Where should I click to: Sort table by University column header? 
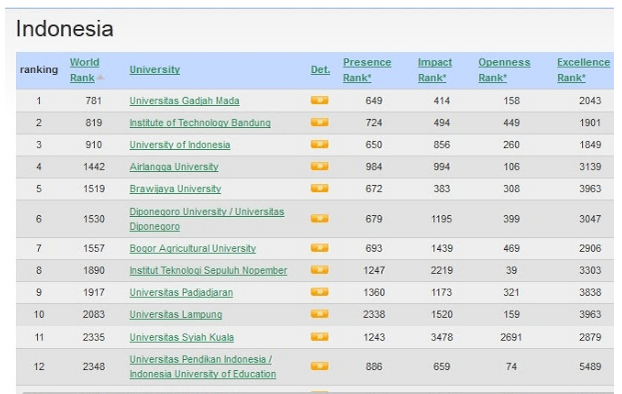[x=155, y=69]
